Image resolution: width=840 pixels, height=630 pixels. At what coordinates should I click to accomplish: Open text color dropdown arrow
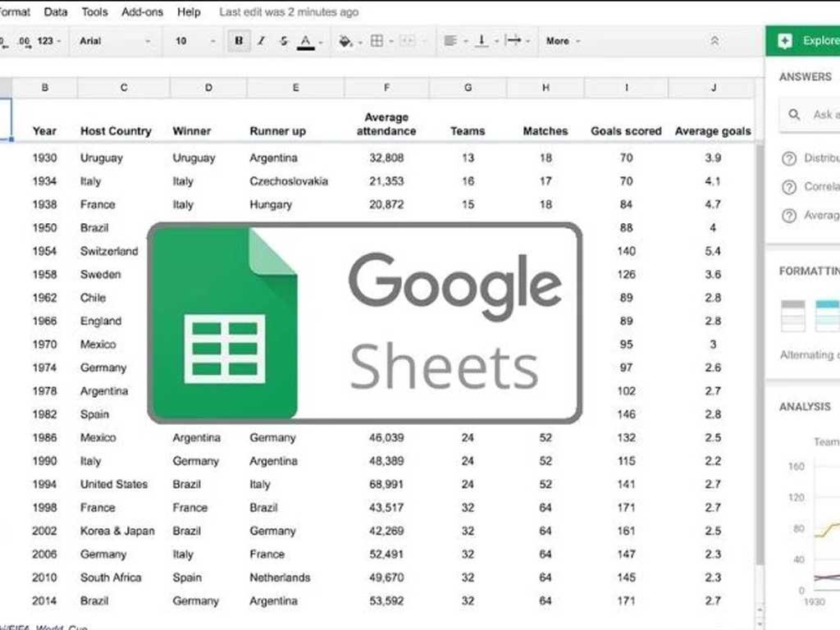click(x=321, y=42)
